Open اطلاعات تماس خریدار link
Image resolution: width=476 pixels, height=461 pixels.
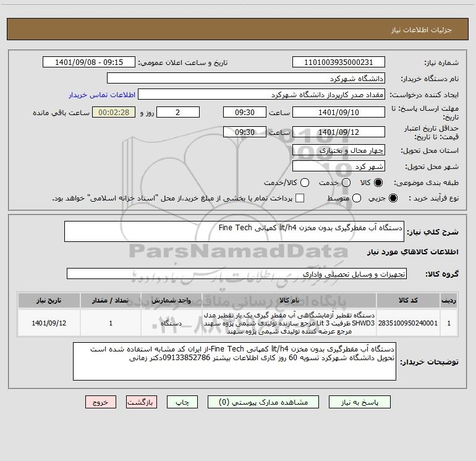102,95
